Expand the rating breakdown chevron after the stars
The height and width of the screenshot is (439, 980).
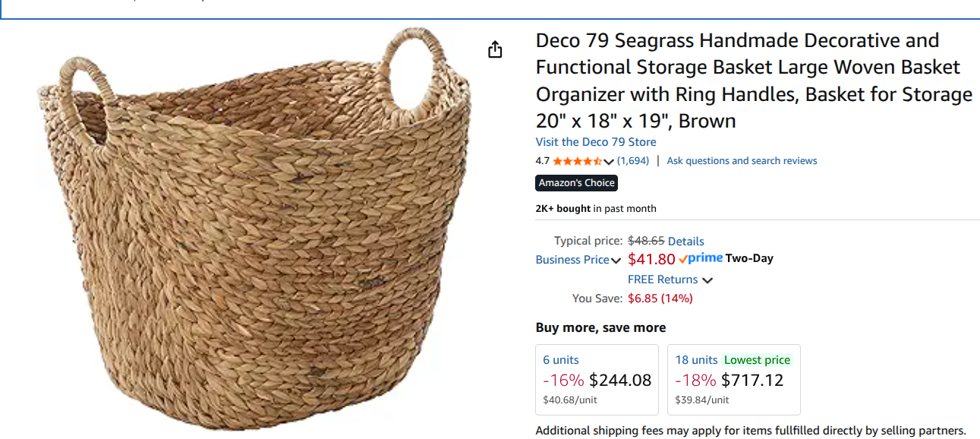coord(609,161)
